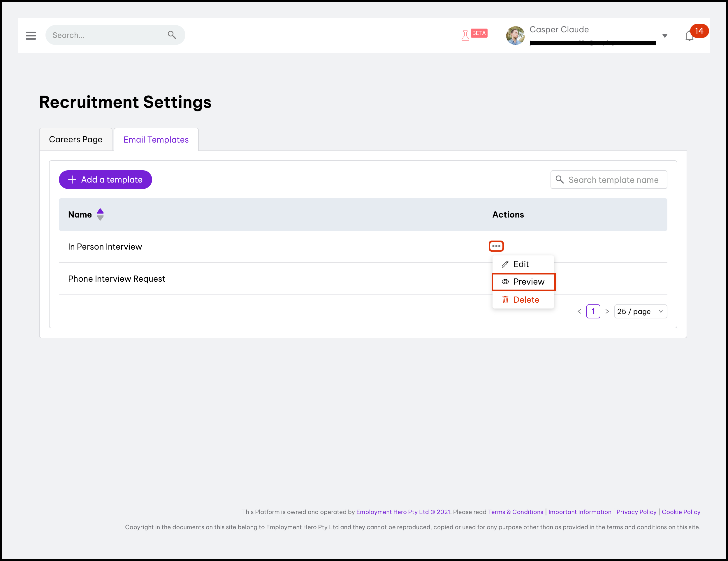Screen dimensions: 728x561
Task: Go to the previous page arrow
Action: tap(579, 311)
